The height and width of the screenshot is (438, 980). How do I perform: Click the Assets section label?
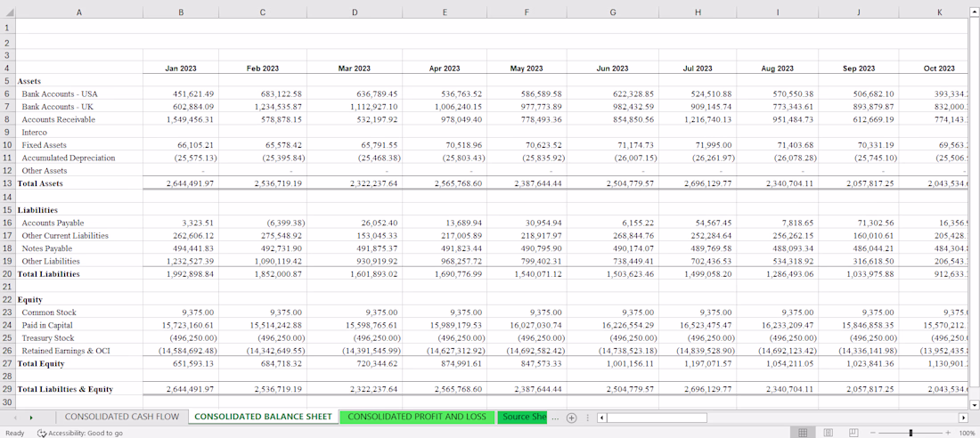tap(29, 81)
